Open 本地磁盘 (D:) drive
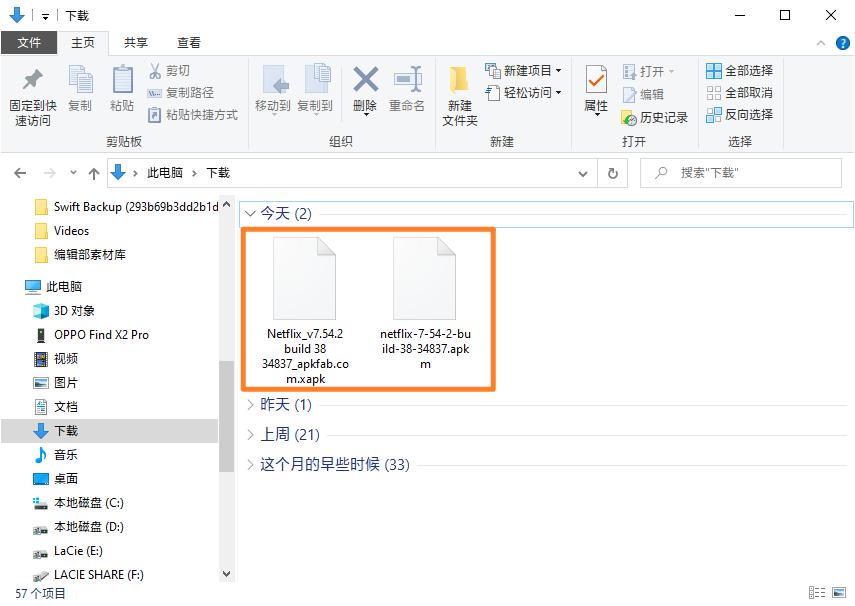The height and width of the screenshot is (606, 855). (79, 526)
